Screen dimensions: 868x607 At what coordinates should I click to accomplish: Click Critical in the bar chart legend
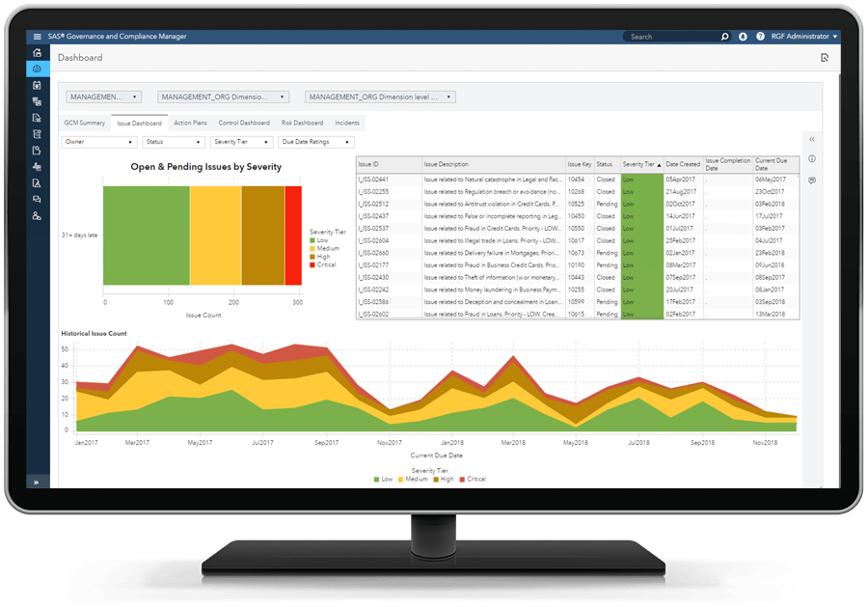click(x=323, y=264)
